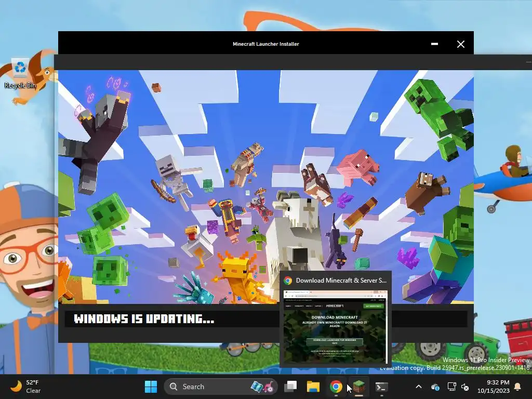The width and height of the screenshot is (532, 399).
Task: Show hidden system tray icons
Action: pyautogui.click(x=419, y=387)
